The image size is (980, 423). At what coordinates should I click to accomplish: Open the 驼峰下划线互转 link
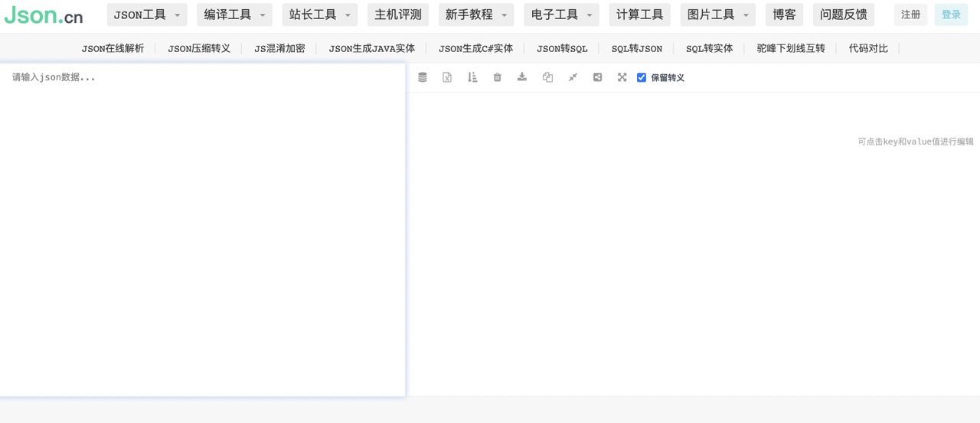[791, 48]
